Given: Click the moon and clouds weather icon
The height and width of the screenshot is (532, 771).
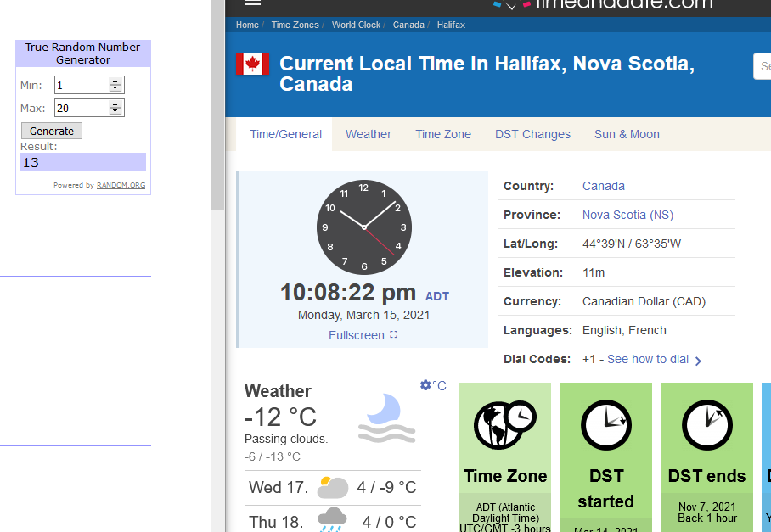Looking at the screenshot, I should click(387, 418).
